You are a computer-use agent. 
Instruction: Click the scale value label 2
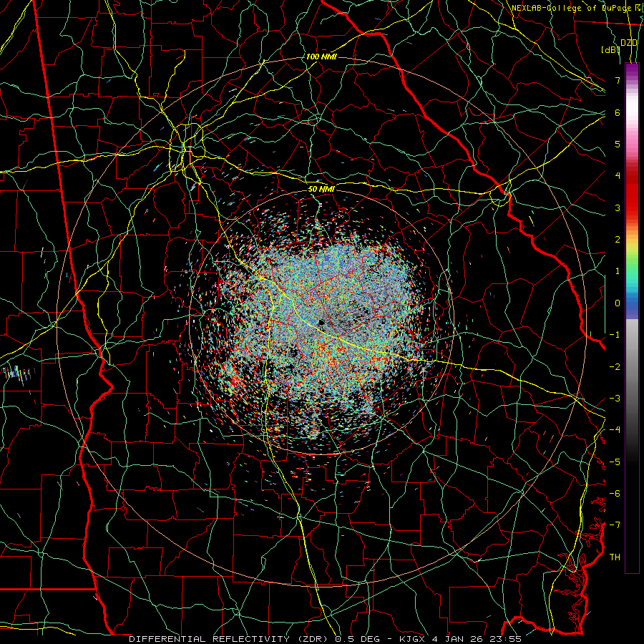click(x=618, y=240)
